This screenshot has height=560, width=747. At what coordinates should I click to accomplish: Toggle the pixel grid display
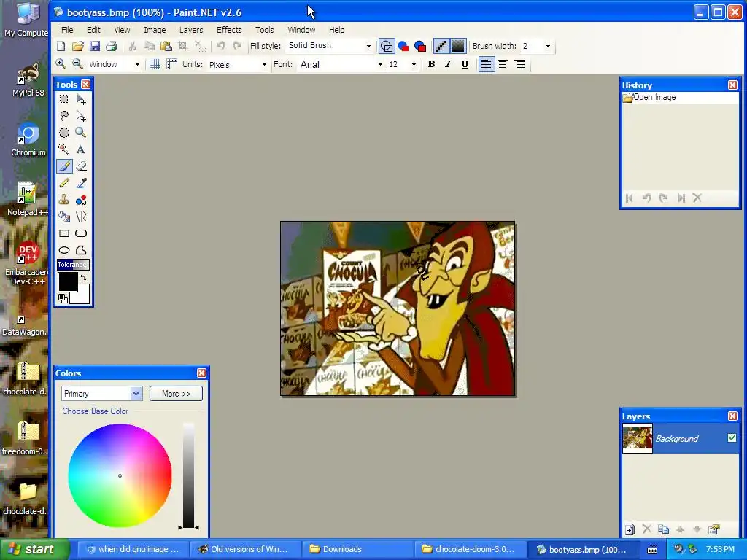pyautogui.click(x=155, y=64)
